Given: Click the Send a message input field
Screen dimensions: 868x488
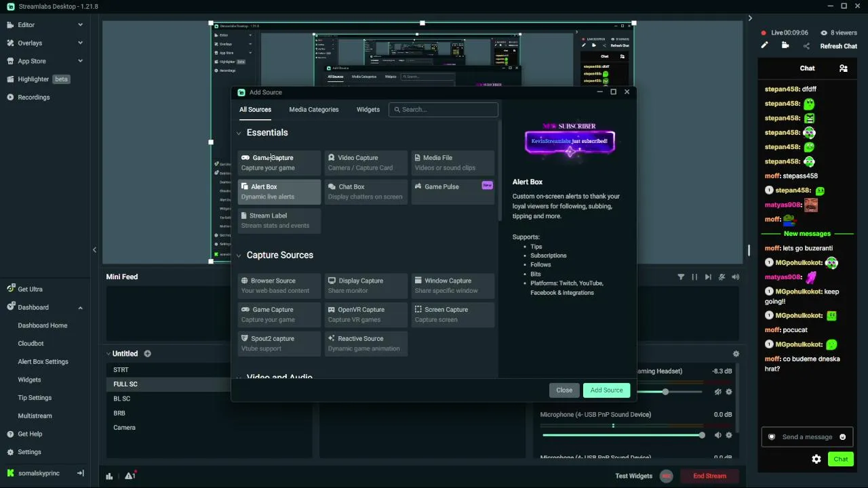Looking at the screenshot, I should coord(806,437).
